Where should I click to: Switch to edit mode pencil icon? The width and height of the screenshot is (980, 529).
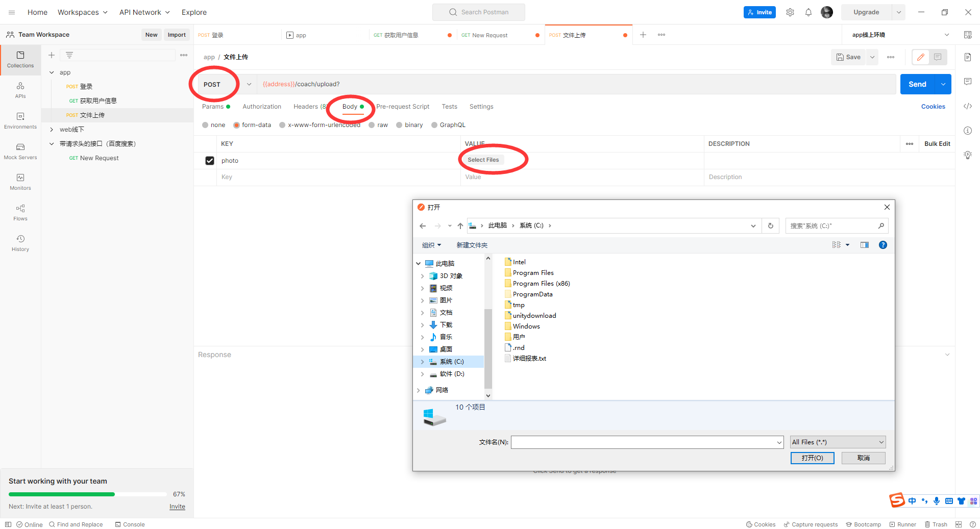921,57
